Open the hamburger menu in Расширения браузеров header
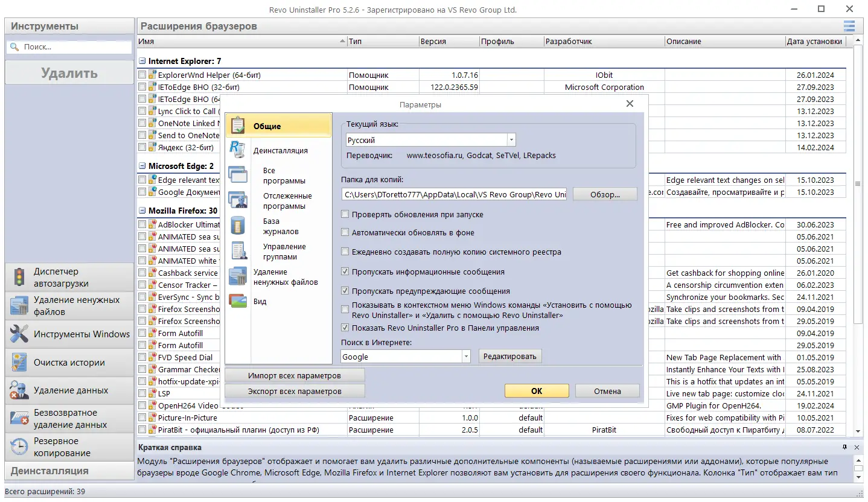This screenshot has width=868, height=502. pyautogui.click(x=849, y=26)
